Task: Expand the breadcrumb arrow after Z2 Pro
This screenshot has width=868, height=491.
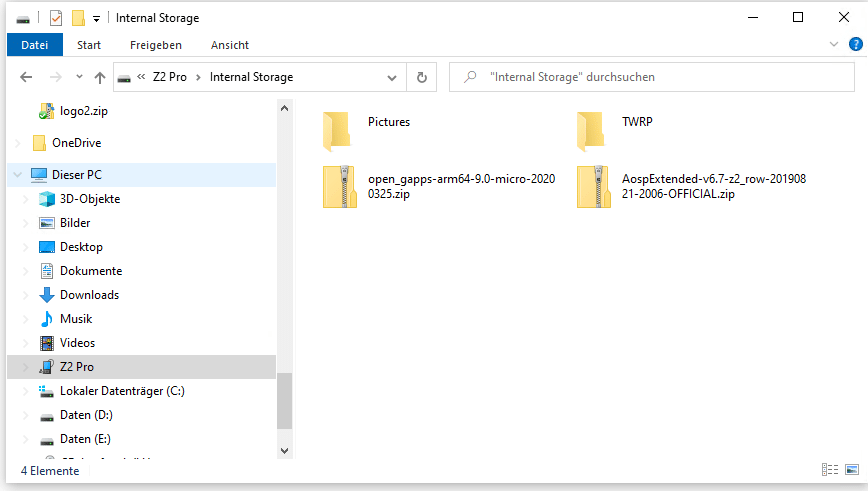Action: (198, 77)
